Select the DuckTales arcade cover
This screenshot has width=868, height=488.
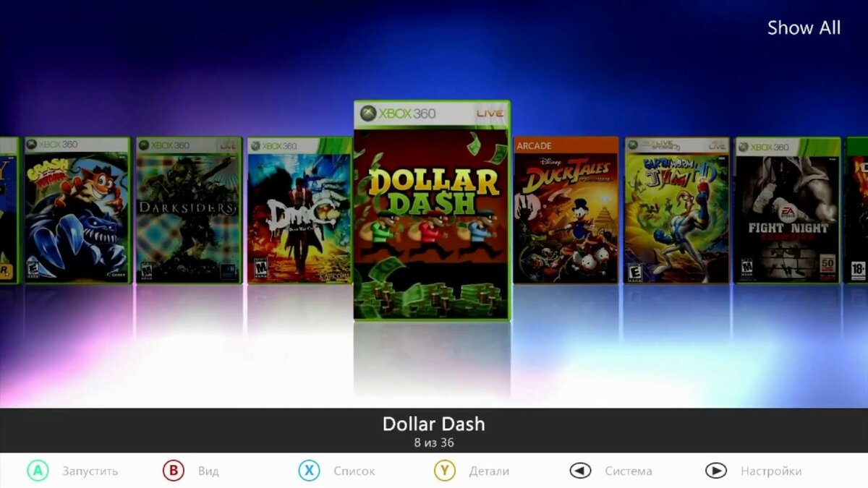(566, 210)
